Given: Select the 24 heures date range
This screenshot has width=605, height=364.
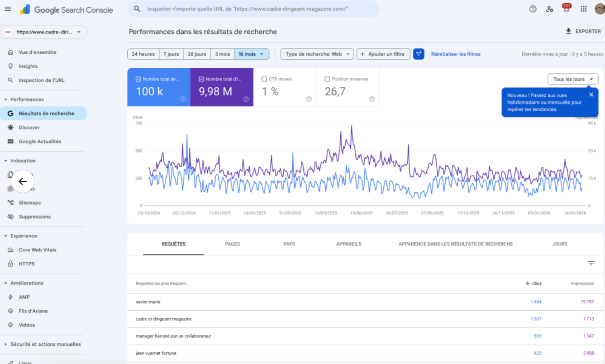Looking at the screenshot, I should pos(143,54).
